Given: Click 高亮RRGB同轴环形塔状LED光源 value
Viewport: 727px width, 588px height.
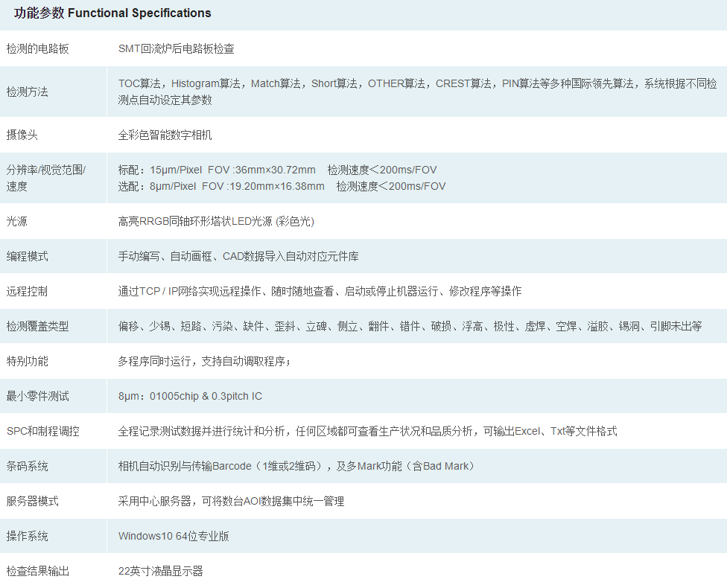Looking at the screenshot, I should [216, 222].
